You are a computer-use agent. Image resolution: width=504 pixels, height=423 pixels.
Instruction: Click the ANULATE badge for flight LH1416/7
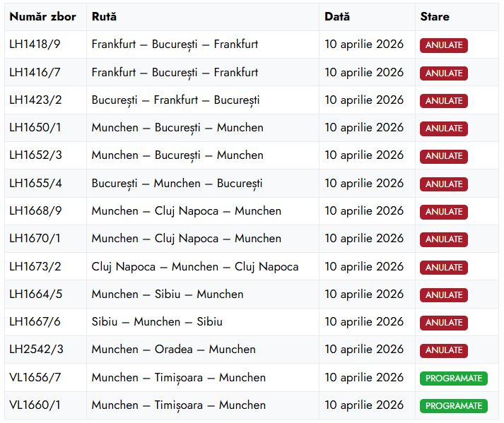click(444, 73)
